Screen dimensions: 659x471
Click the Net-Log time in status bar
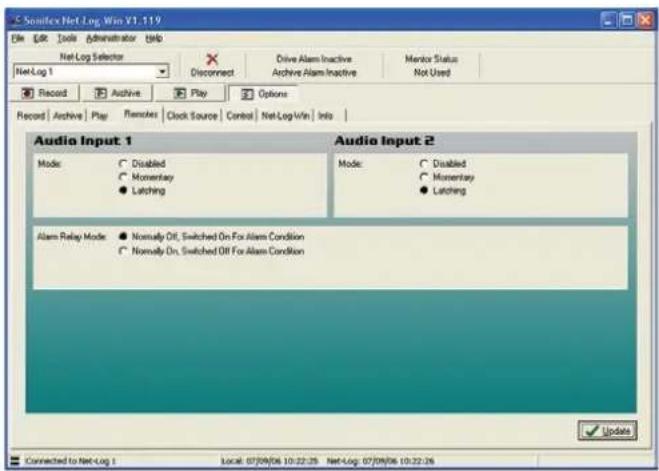coord(380,461)
